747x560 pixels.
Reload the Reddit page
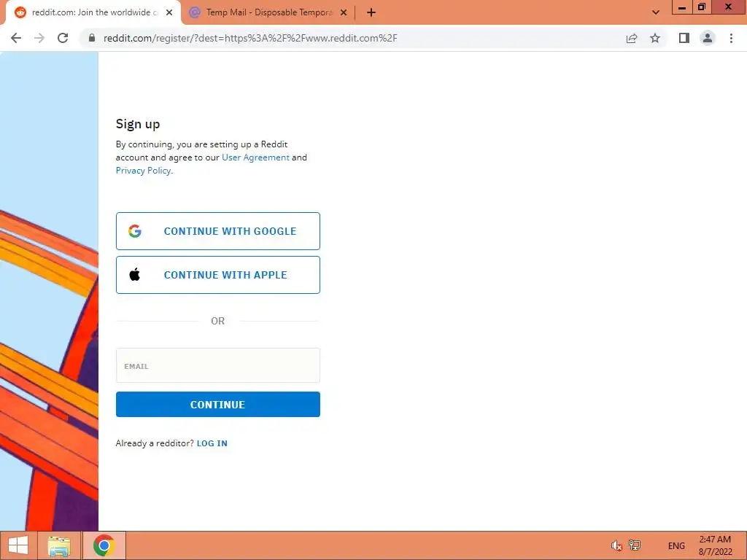pos(63,38)
